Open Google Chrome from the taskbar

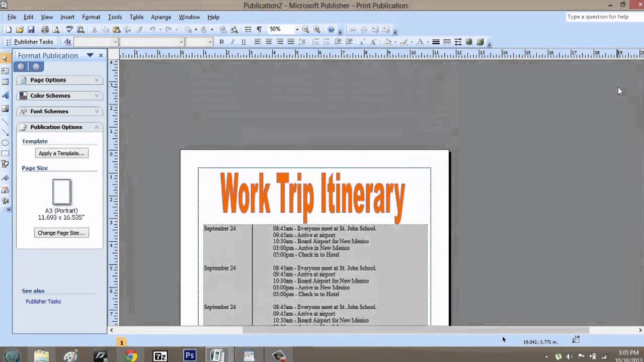pos(130,356)
